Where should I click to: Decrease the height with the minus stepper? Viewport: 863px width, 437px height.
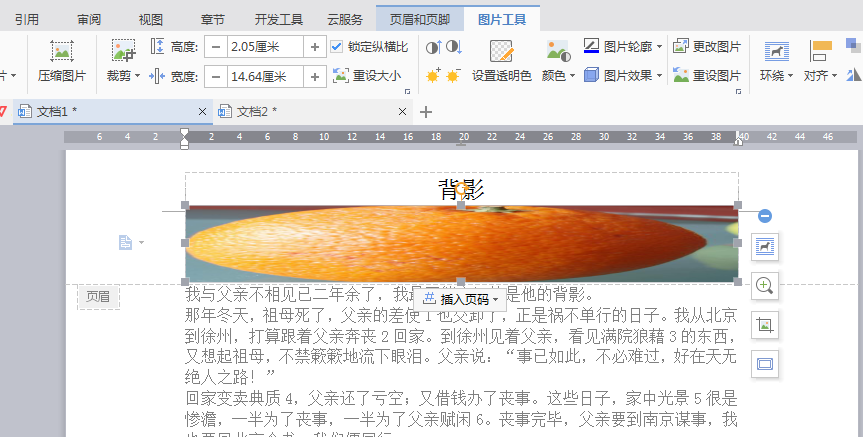216,47
